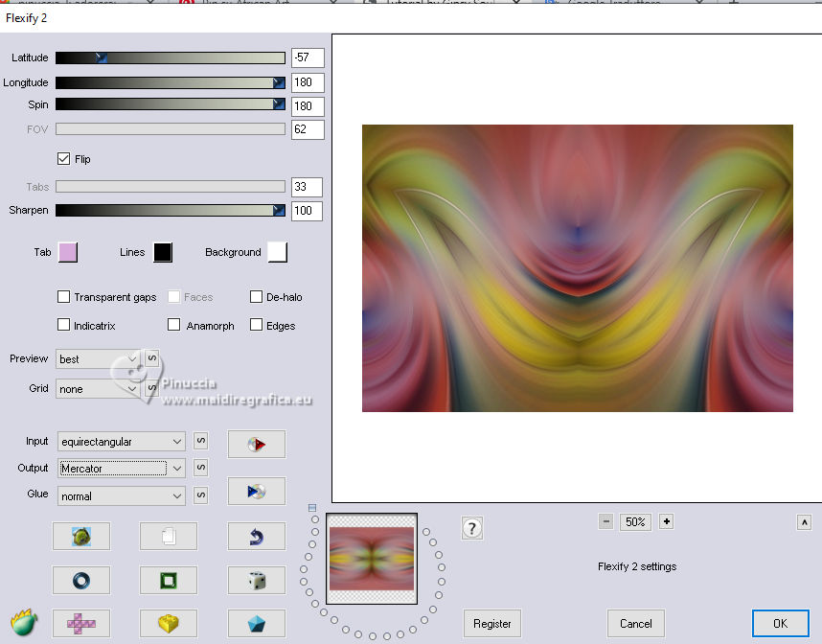The height and width of the screenshot is (644, 822).
Task: Enable the Indicatrix checkbox
Action: tap(63, 325)
